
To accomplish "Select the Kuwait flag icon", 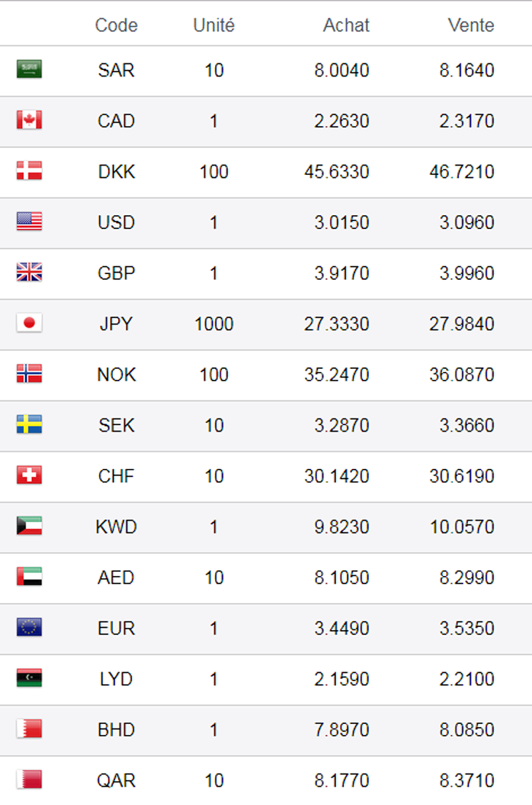I will pyautogui.click(x=29, y=526).
